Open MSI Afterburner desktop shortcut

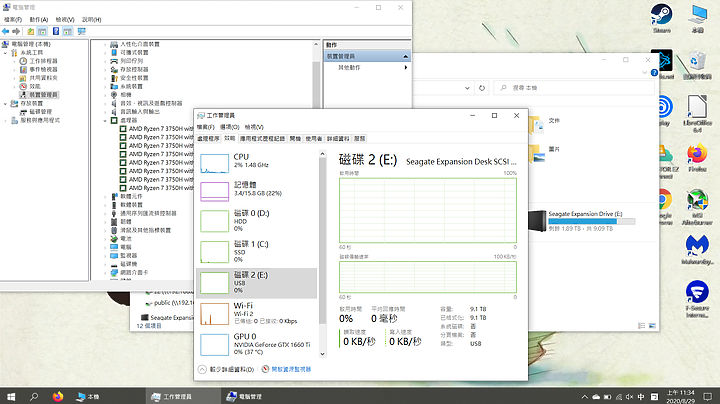click(x=697, y=207)
